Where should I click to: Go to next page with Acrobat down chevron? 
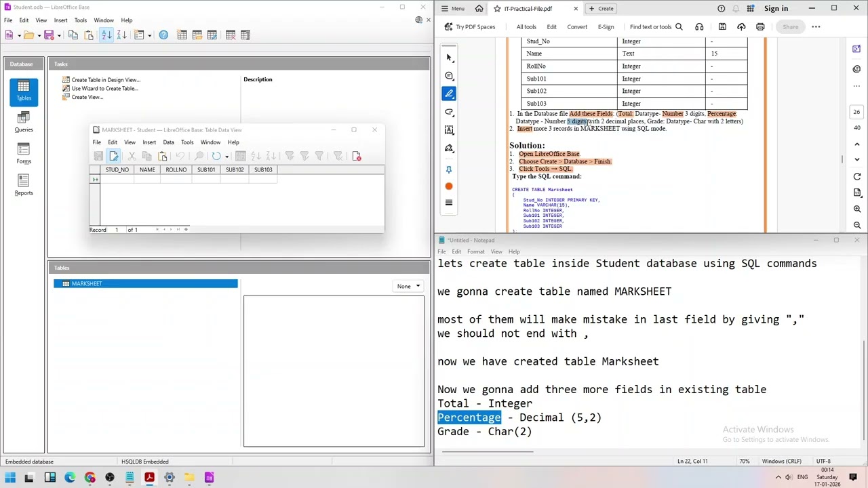click(857, 159)
